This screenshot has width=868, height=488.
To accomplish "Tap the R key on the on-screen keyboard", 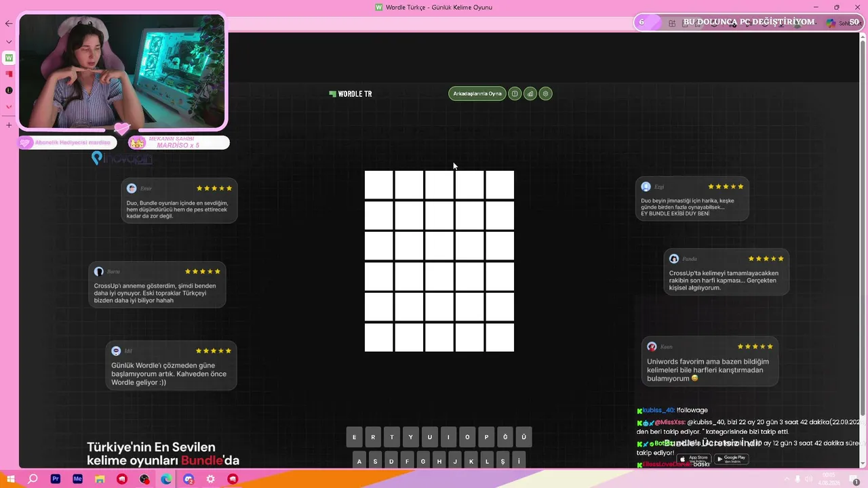I will pyautogui.click(x=373, y=437).
